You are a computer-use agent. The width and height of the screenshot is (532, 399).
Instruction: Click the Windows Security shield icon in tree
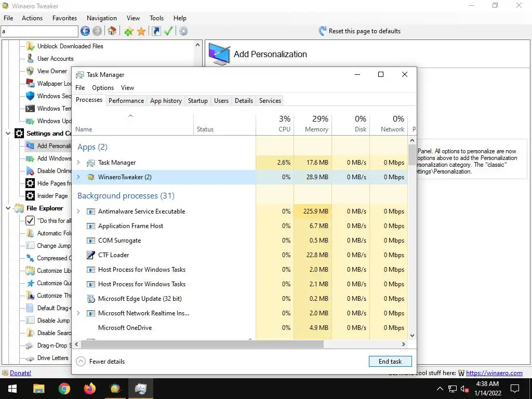[x=30, y=96]
